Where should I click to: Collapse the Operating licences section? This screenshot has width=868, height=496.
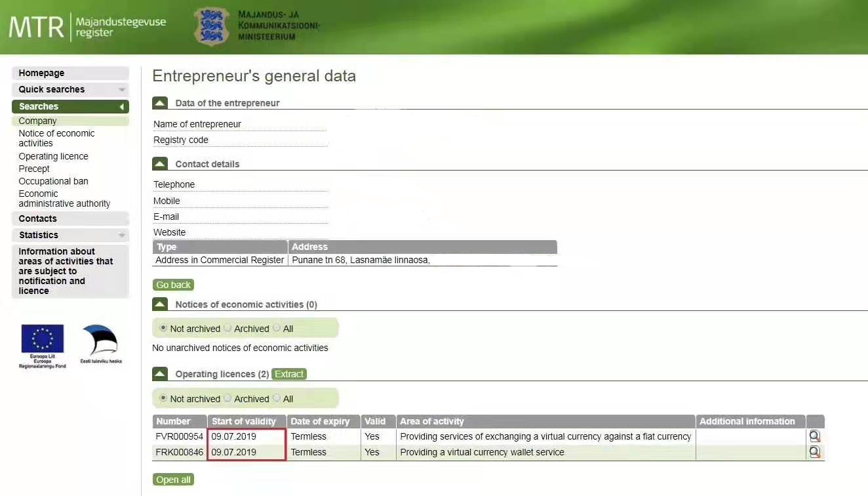[160, 374]
